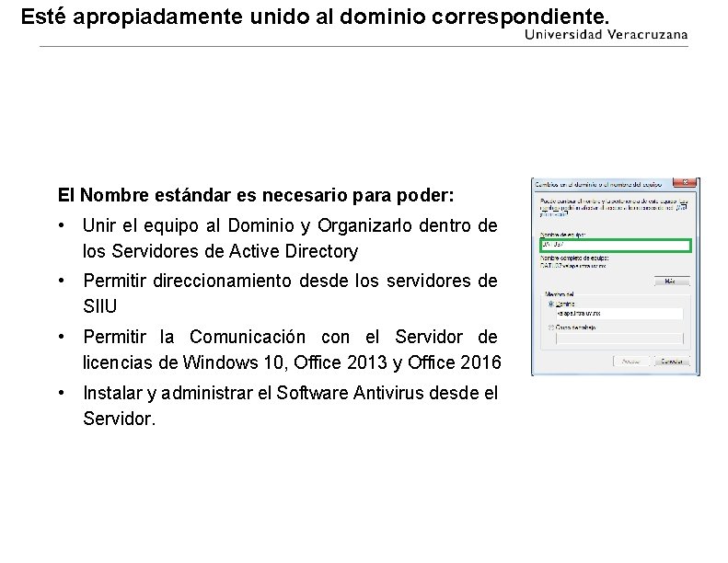728x563 pixels.
Task: Select the 'Dominio' radio button
Action: [x=550, y=304]
